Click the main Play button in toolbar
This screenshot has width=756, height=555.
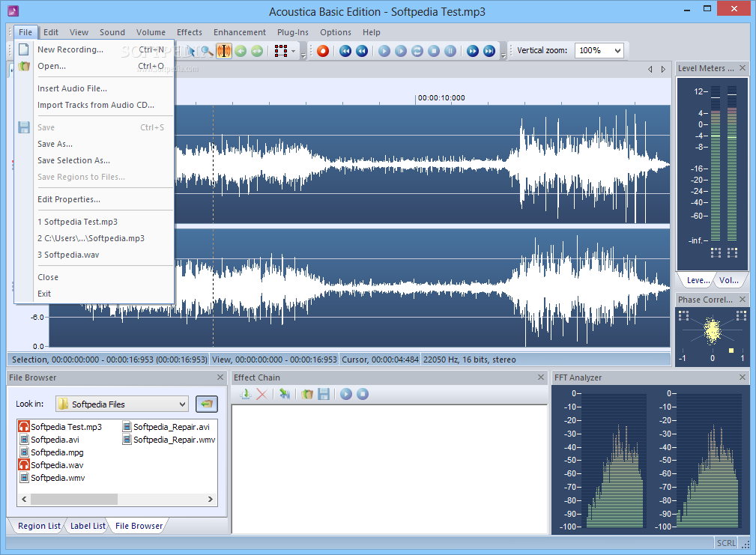click(384, 51)
